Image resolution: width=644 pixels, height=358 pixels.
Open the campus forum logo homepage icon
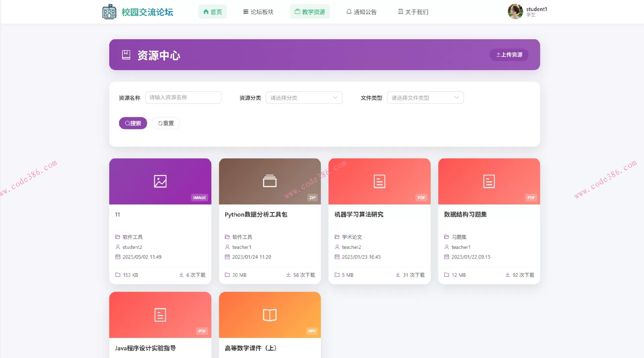109,11
